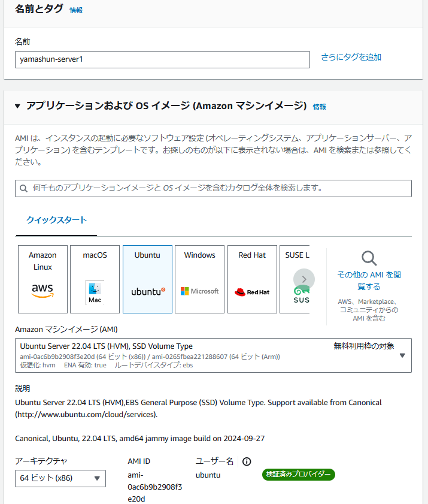The image size is (428, 504).
Task: Click the large magnifier browse-AMI icon
Action: click(369, 258)
